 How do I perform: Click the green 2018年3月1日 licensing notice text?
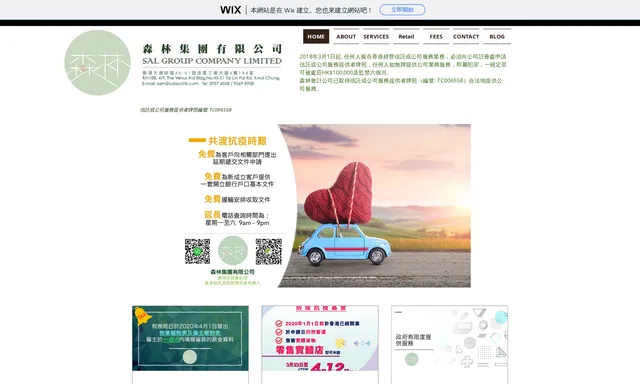402,73
